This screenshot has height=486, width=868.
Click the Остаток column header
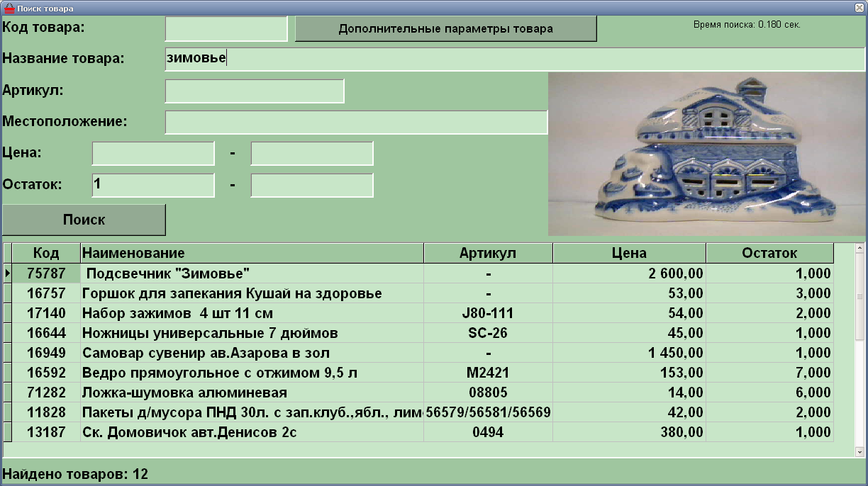(769, 253)
